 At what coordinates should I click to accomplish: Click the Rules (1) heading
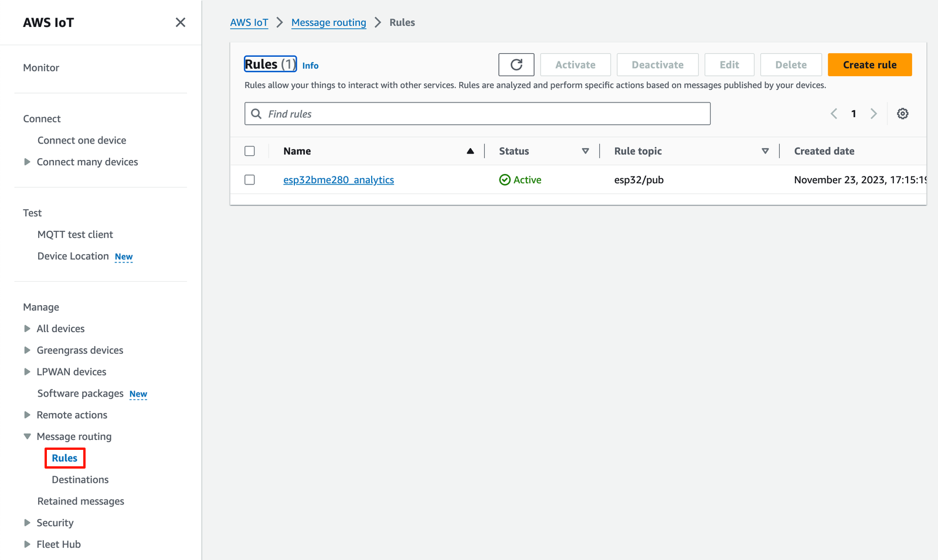pos(270,64)
